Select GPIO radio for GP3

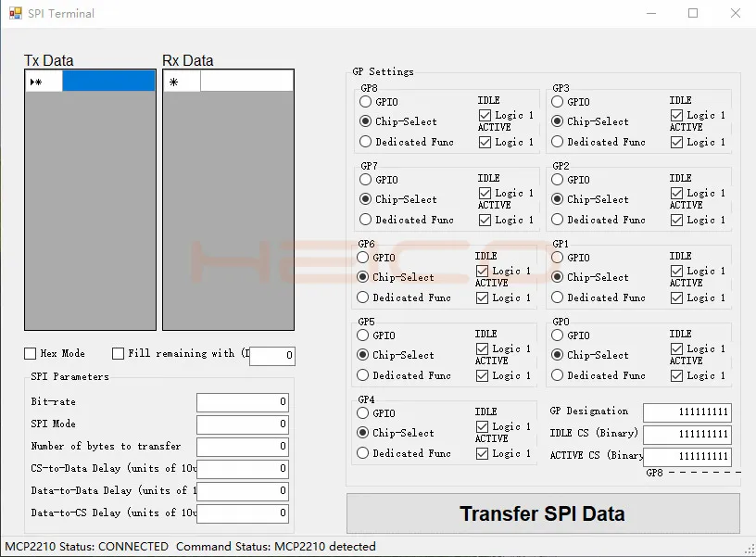(557, 102)
